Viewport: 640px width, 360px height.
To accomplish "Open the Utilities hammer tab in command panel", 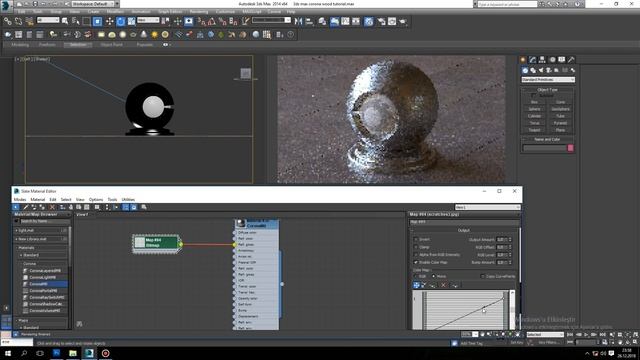I will (571, 60).
